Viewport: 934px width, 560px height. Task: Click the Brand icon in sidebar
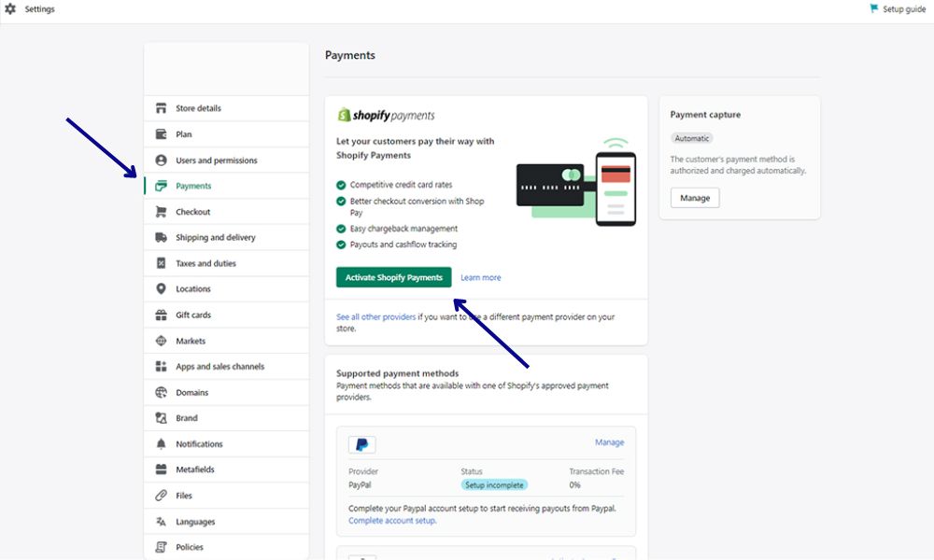click(x=161, y=418)
